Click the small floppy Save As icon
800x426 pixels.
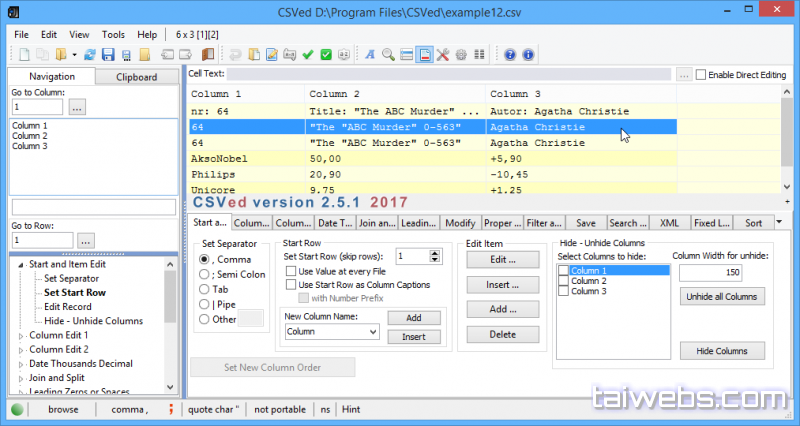(126, 55)
